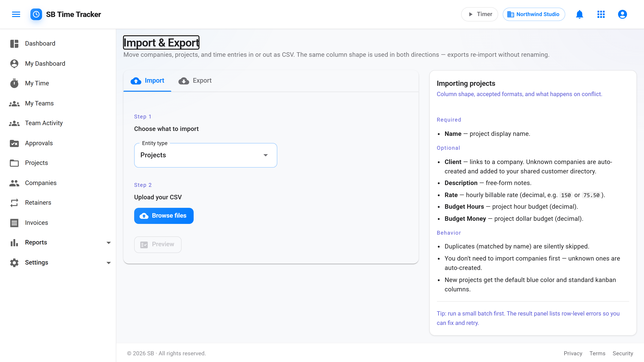Click the Northwind Studio building icon
The width and height of the screenshot is (644, 362).
tap(511, 14)
